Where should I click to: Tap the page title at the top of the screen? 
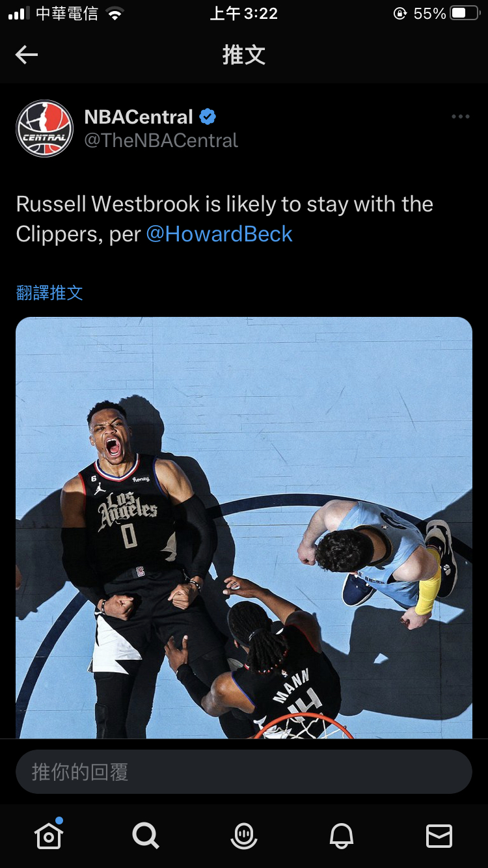[244, 55]
